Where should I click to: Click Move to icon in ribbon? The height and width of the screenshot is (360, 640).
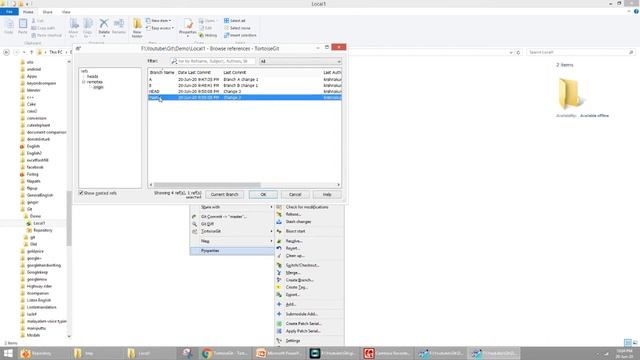(73, 24)
